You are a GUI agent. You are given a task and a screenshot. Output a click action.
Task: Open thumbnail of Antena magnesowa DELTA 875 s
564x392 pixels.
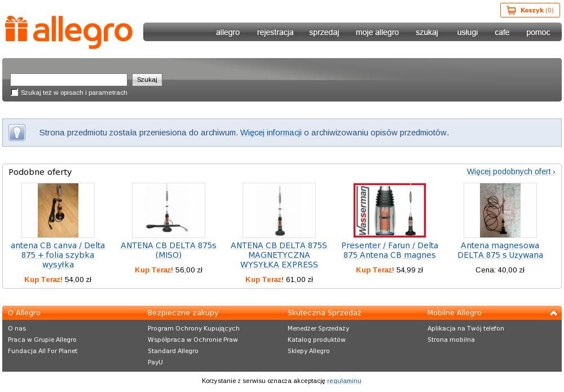pos(500,210)
